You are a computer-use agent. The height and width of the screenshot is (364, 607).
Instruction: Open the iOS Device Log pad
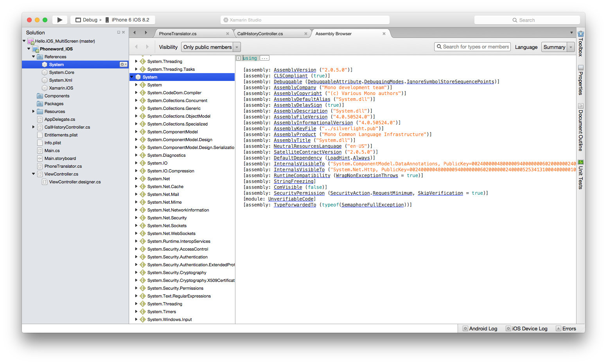(526, 328)
